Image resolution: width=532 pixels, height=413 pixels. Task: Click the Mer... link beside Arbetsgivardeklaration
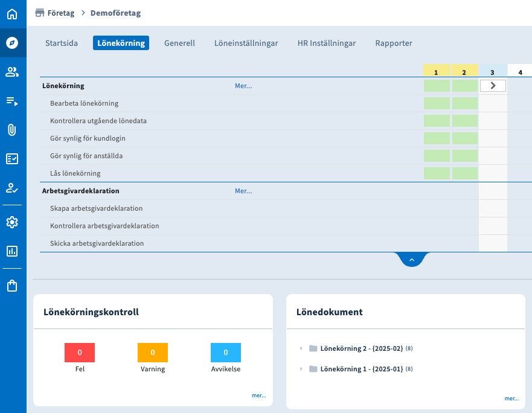point(243,191)
